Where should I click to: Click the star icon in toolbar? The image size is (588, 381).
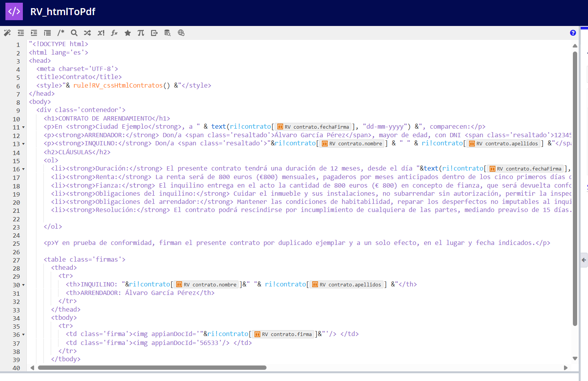click(x=127, y=33)
